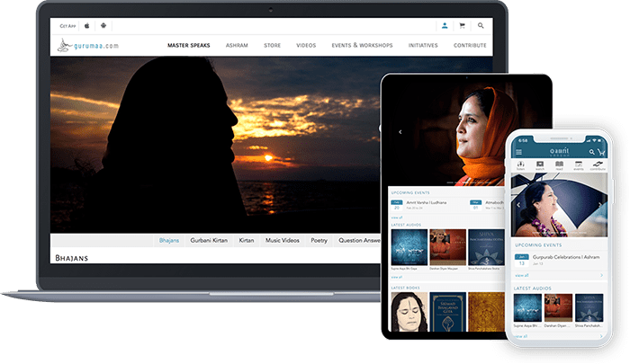The image size is (630, 364).
Task: Open the Apple app download icon
Action: click(x=86, y=26)
